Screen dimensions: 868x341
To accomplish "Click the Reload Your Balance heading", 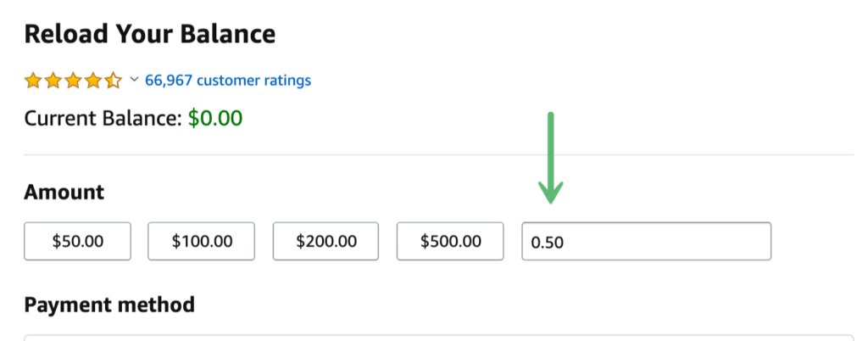I will click(150, 34).
